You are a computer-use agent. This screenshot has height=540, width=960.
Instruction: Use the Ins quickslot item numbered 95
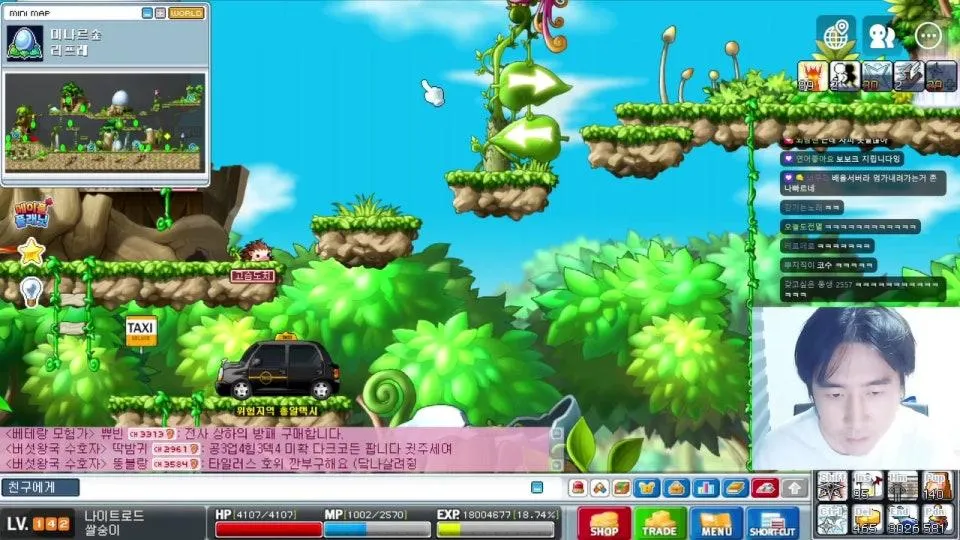click(868, 486)
